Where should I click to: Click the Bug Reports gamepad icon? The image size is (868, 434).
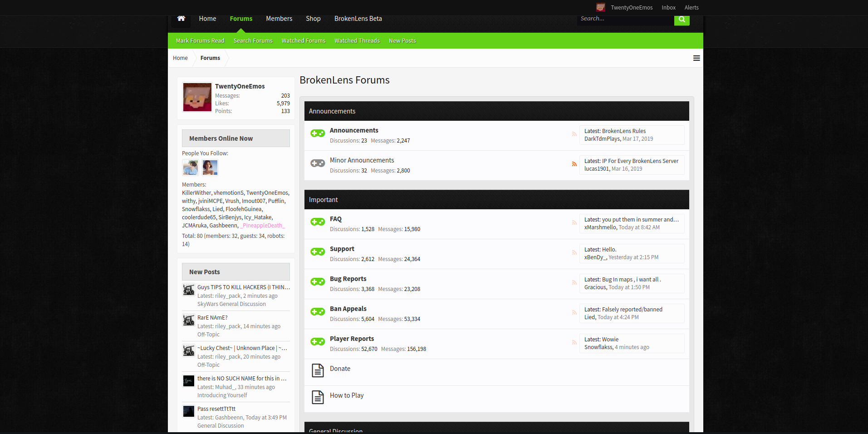[x=318, y=281]
